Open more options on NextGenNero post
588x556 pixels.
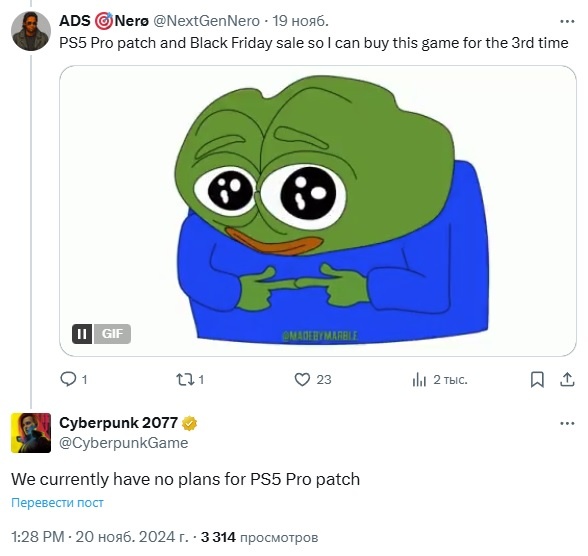pos(567,21)
